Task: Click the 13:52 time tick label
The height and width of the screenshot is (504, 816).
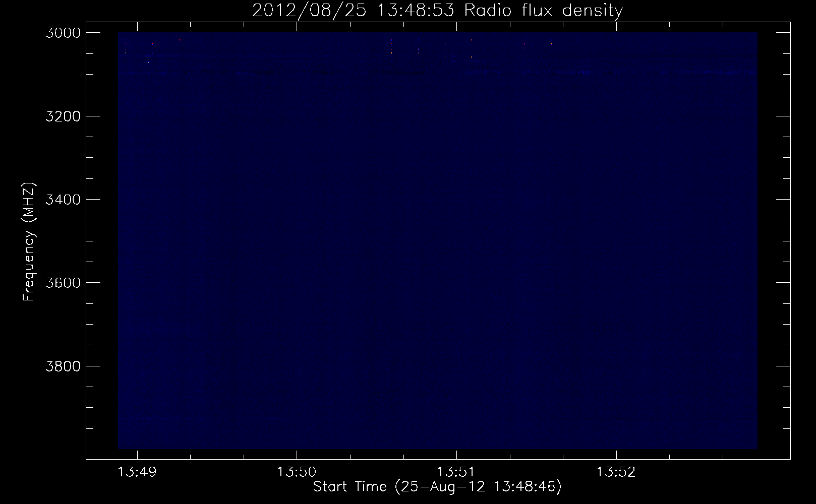Action: [x=616, y=472]
